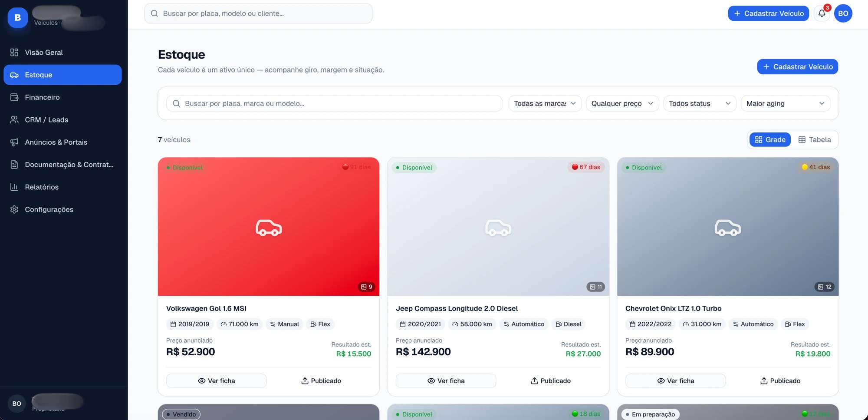Click estimated result R$ 27.000
The height and width of the screenshot is (420, 868).
point(583,354)
